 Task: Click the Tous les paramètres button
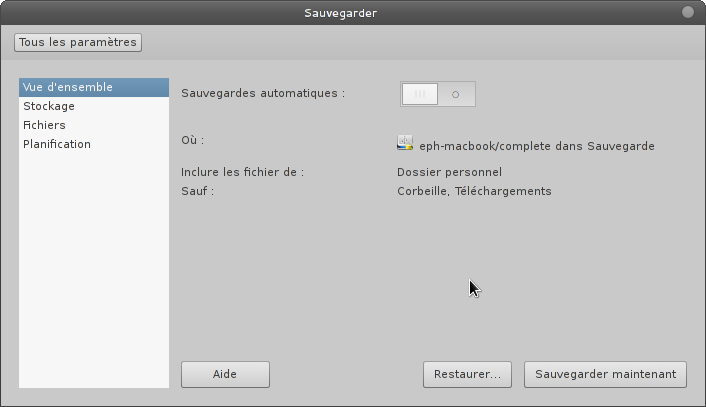(x=77, y=42)
